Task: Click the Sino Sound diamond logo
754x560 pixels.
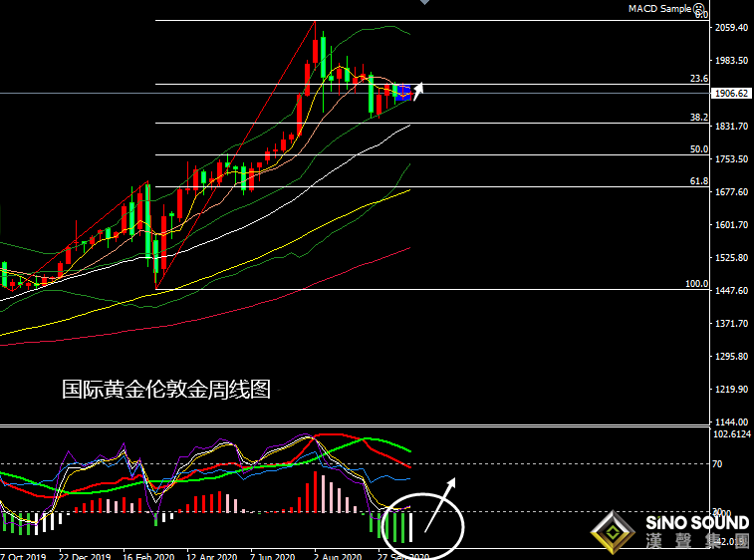Action: click(614, 532)
